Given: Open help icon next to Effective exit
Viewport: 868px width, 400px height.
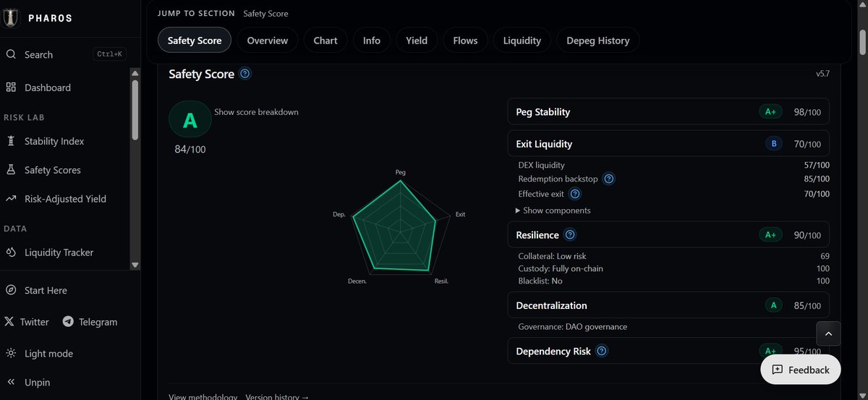Looking at the screenshot, I should point(575,194).
